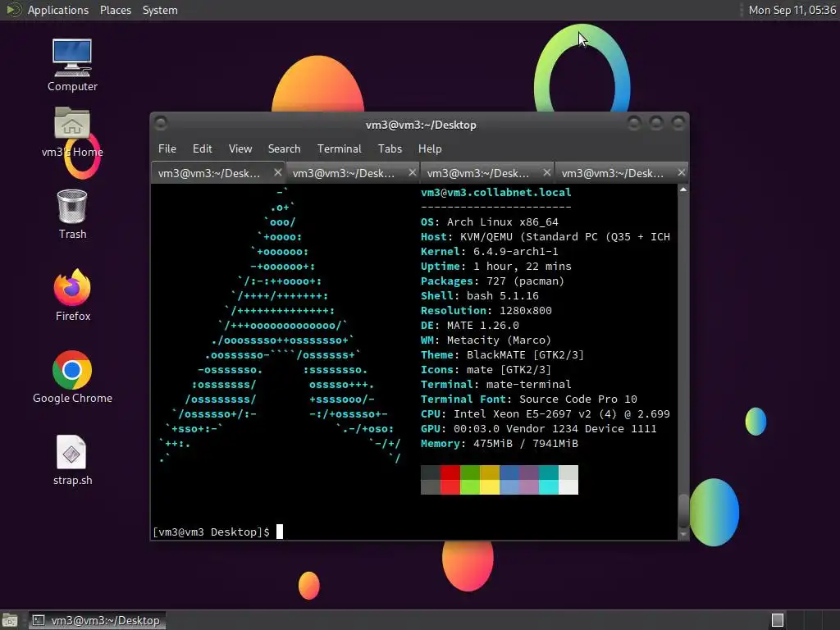Click the Shell: bash 5.1.16 line
Screen dimensions: 840x630
[x=480, y=295]
